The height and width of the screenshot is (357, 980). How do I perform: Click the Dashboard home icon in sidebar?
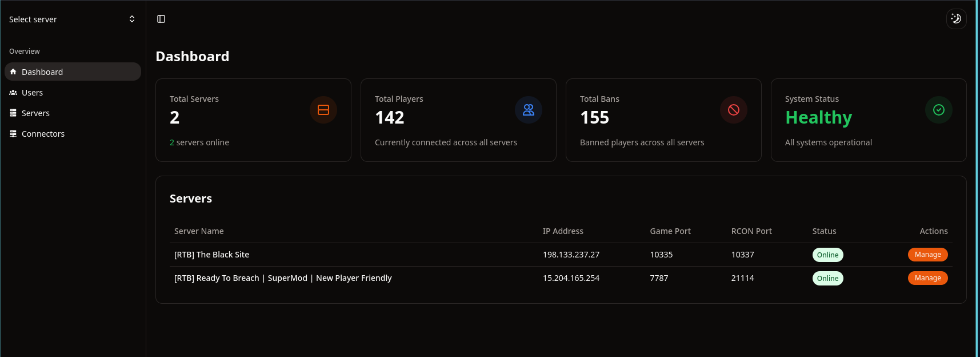coord(13,72)
